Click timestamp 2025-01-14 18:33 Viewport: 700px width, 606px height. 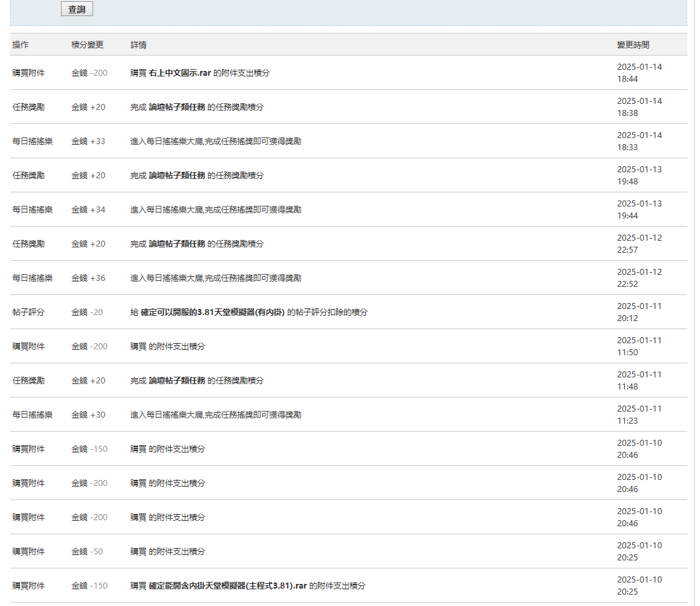(639, 141)
